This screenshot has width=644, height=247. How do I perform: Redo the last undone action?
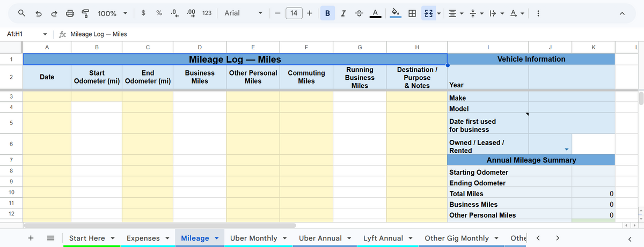pos(54,13)
